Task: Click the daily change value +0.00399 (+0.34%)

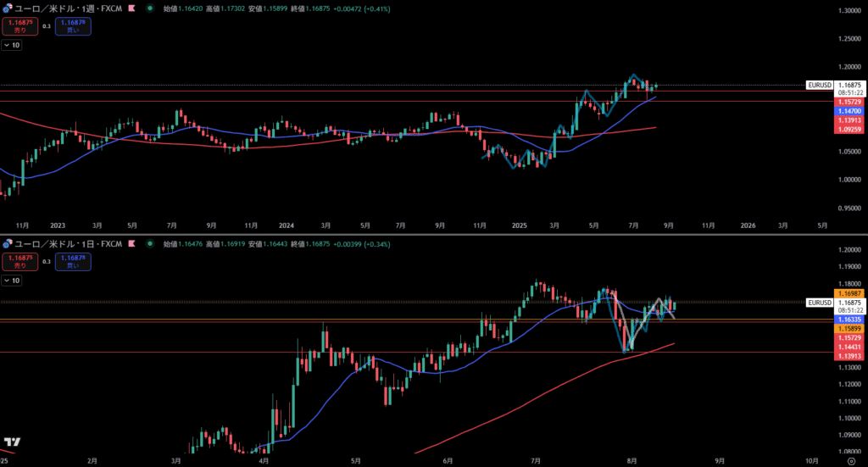Action: (361, 244)
